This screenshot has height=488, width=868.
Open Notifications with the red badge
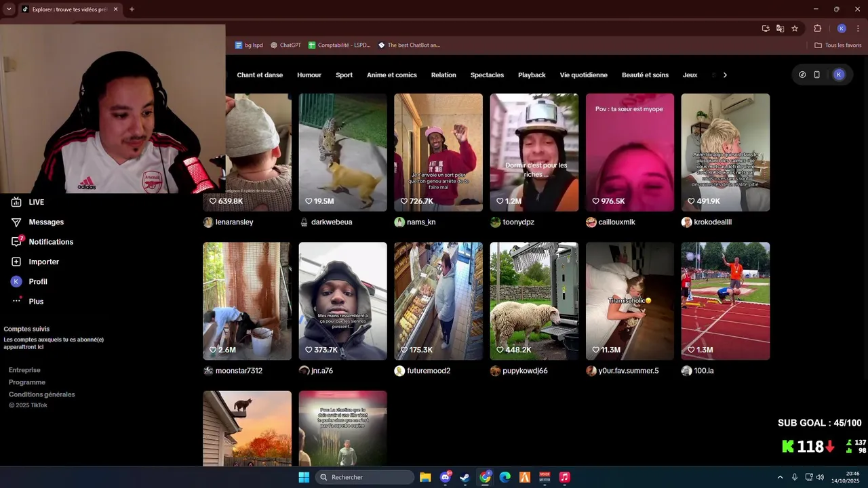coord(42,242)
